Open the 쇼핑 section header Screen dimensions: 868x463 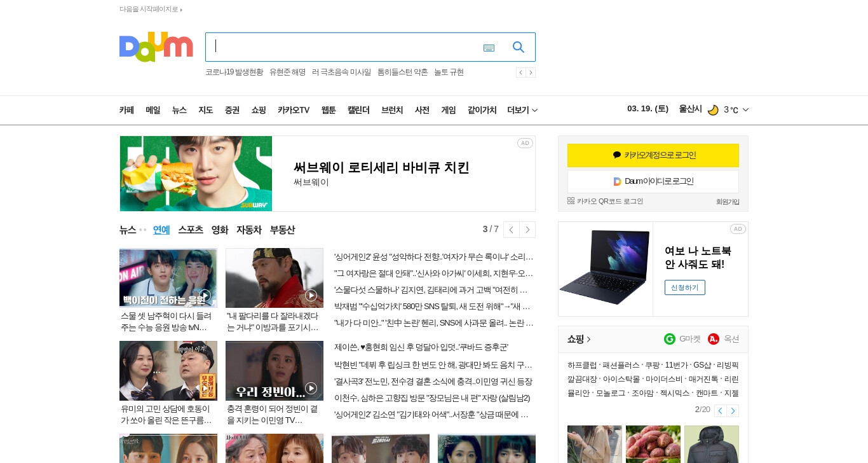[579, 339]
